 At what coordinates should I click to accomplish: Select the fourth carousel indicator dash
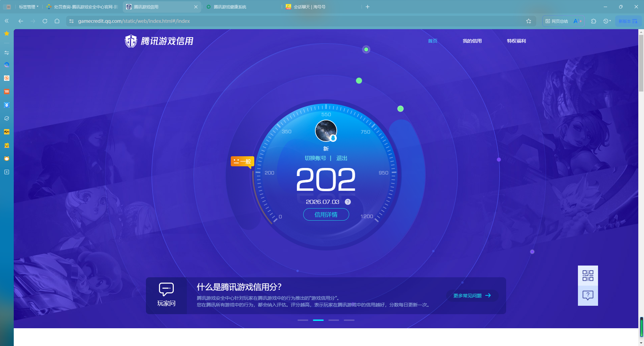tap(349, 320)
